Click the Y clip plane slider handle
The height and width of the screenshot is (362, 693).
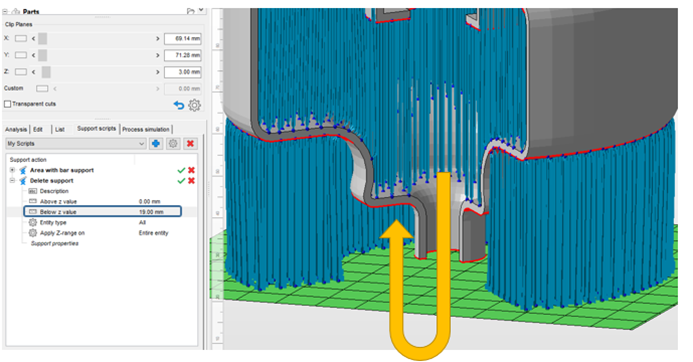42,55
